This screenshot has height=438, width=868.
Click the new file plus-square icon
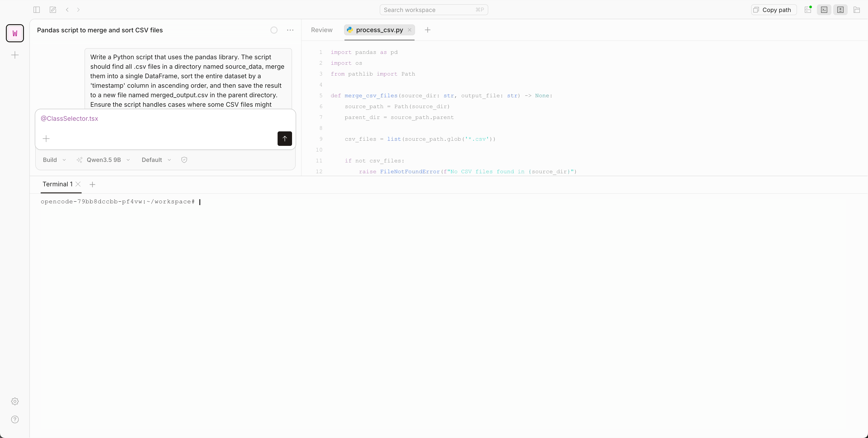click(840, 10)
